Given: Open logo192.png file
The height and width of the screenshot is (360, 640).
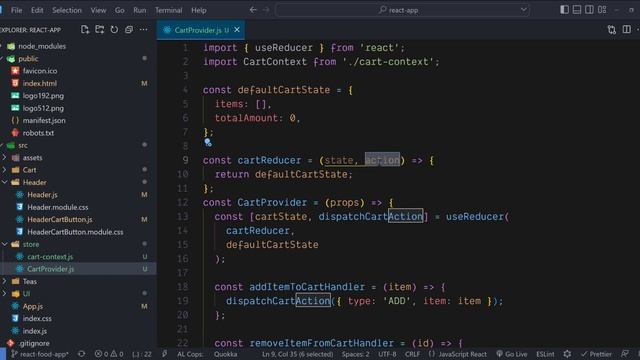Looking at the screenshot, I should pyautogui.click(x=43, y=96).
